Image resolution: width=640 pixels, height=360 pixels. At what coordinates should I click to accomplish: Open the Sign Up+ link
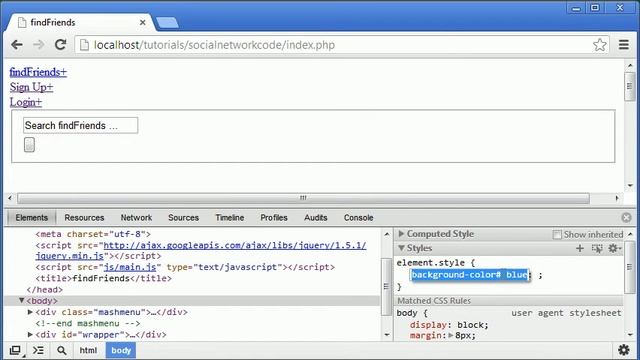pos(31,87)
